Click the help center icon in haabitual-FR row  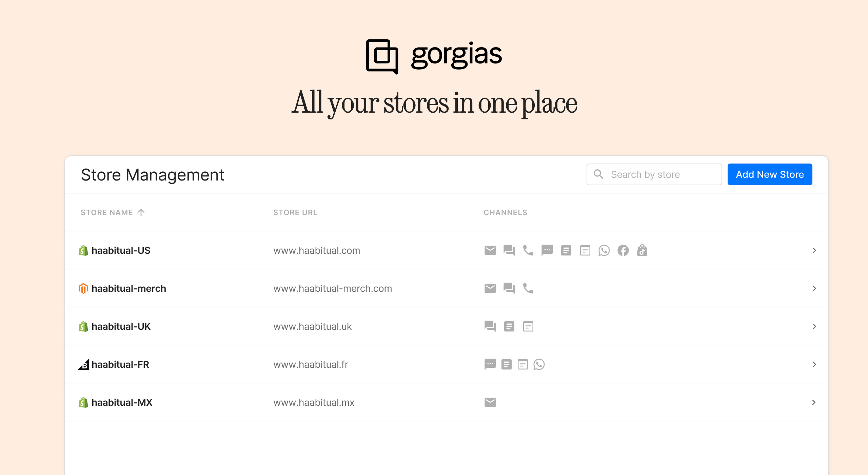tap(506, 364)
